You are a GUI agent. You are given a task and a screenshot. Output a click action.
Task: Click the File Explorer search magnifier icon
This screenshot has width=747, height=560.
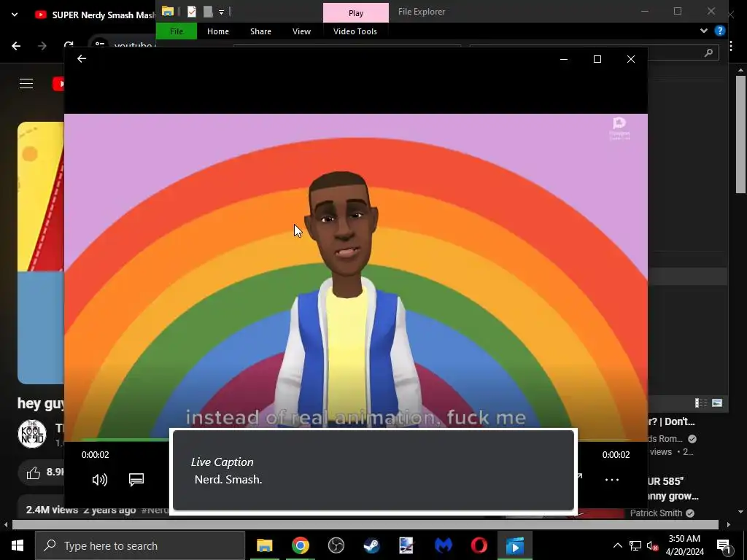coord(708,52)
